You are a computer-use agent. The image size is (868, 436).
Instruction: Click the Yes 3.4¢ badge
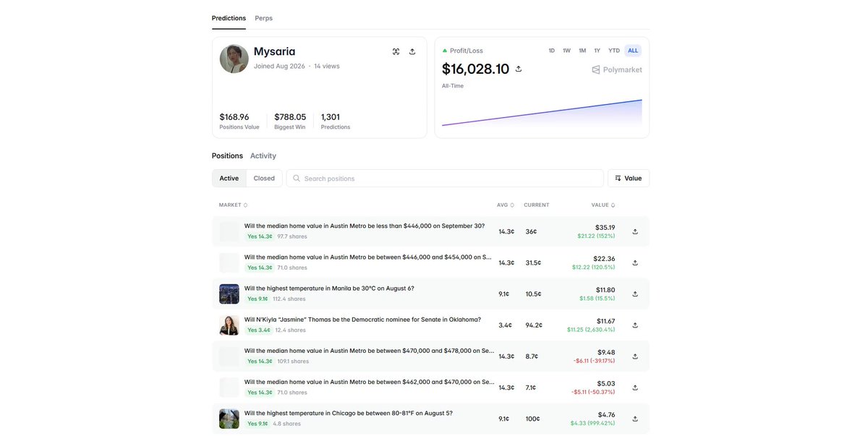[x=259, y=330]
